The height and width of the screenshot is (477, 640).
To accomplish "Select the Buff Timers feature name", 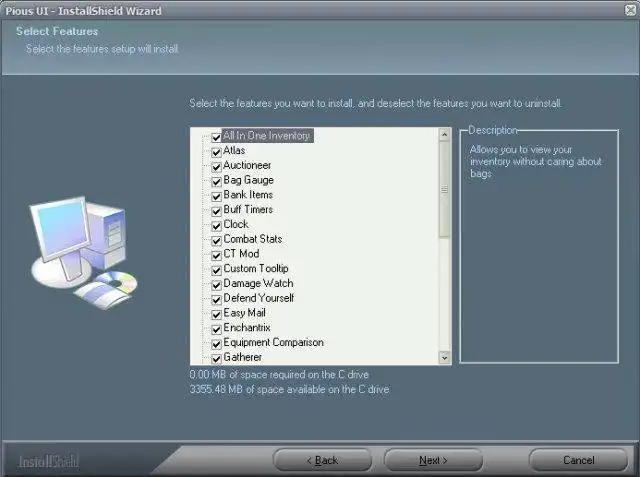I will pyautogui.click(x=248, y=209).
